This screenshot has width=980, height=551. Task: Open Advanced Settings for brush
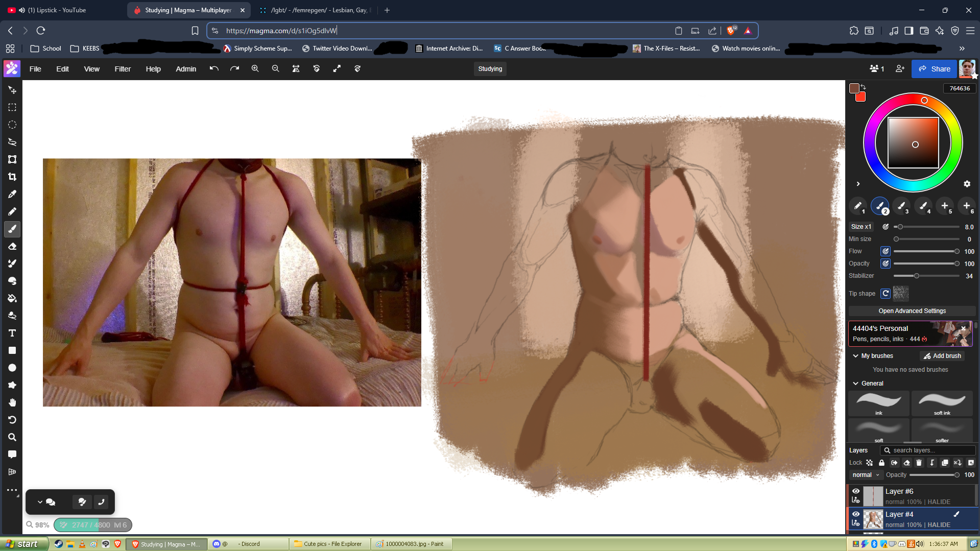[x=912, y=311]
